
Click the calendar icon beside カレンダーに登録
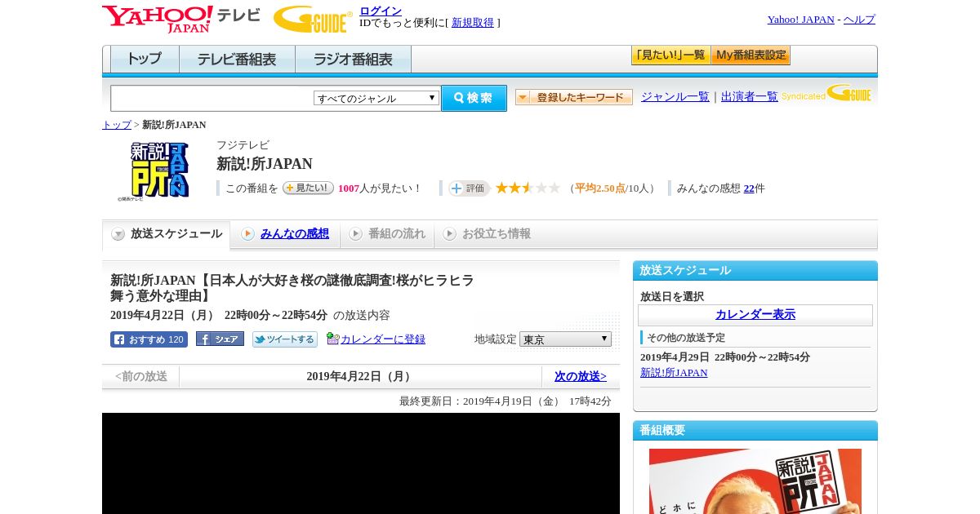[332, 339]
